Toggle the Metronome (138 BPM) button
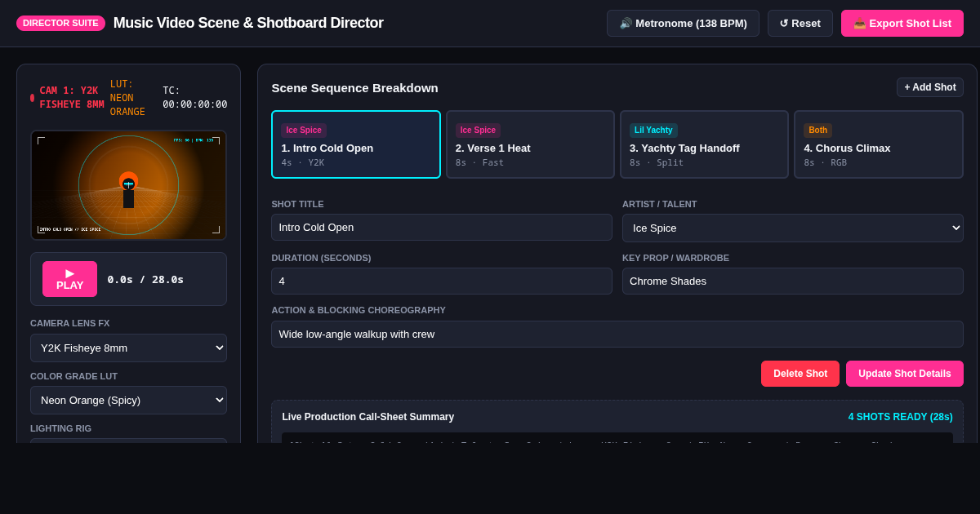The width and height of the screenshot is (980, 514). coord(683,23)
